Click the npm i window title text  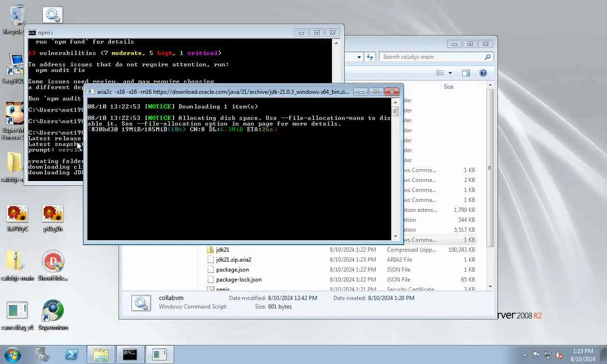[x=45, y=33]
